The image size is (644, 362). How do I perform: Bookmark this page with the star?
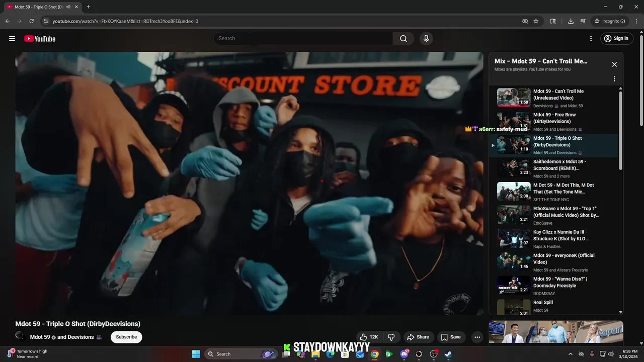(536, 21)
